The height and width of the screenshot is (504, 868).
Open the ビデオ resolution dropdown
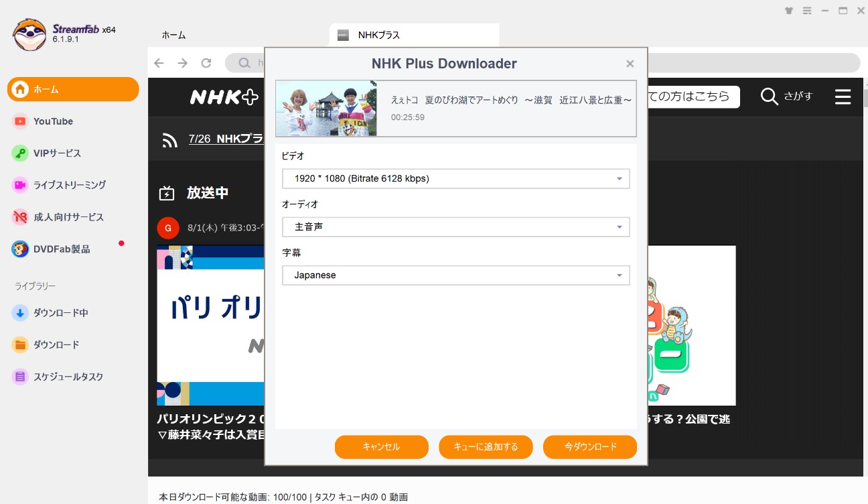point(456,179)
